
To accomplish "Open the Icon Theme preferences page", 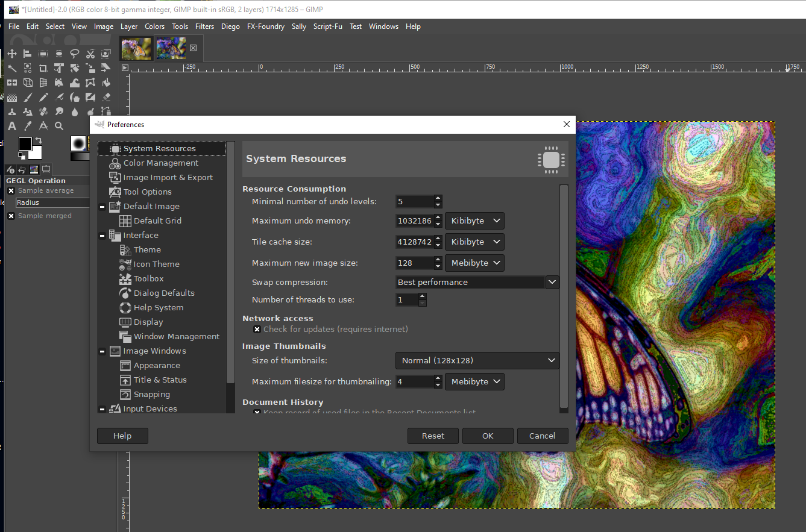I will (x=156, y=264).
